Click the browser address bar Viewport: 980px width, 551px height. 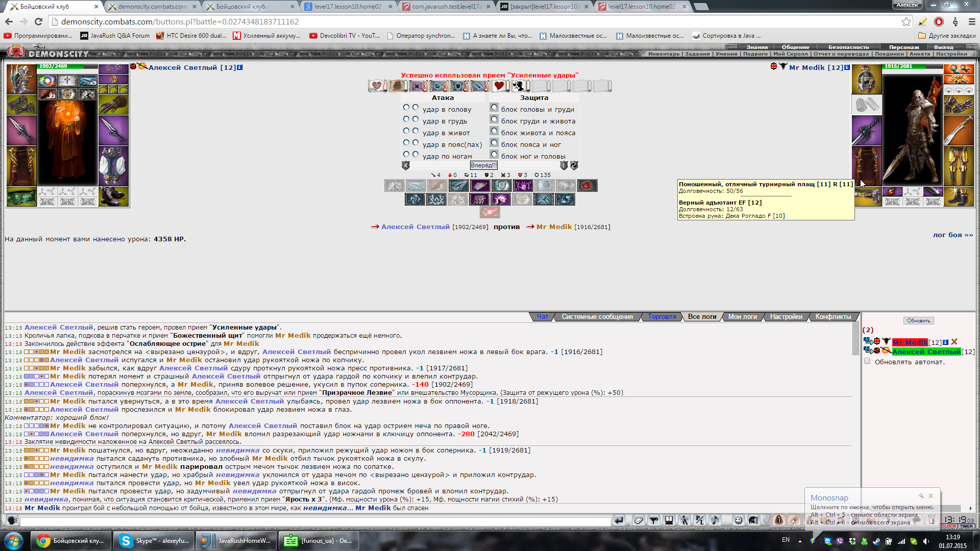[475, 21]
